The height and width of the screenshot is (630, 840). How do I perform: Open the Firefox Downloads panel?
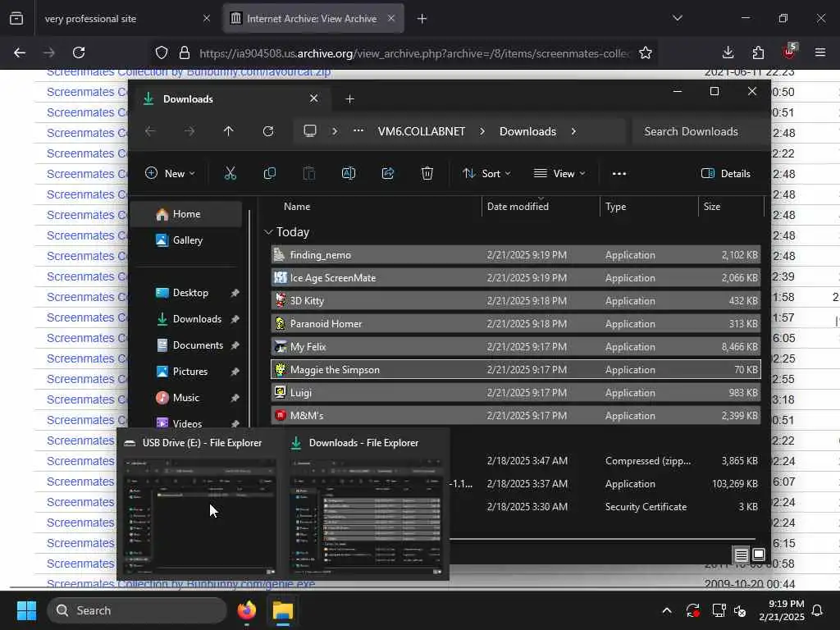(728, 52)
